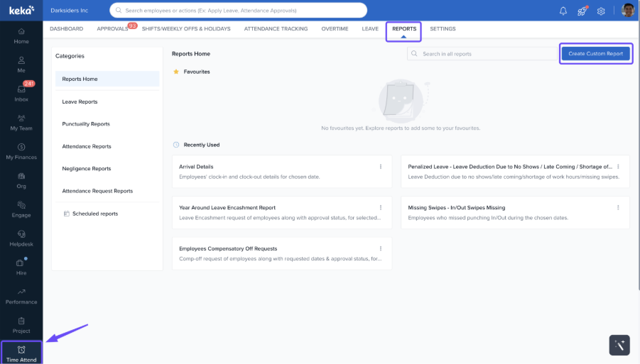Viewport: 640px width, 364px height.
Task: Open options menu for Missing Swipes report
Action: tap(618, 208)
